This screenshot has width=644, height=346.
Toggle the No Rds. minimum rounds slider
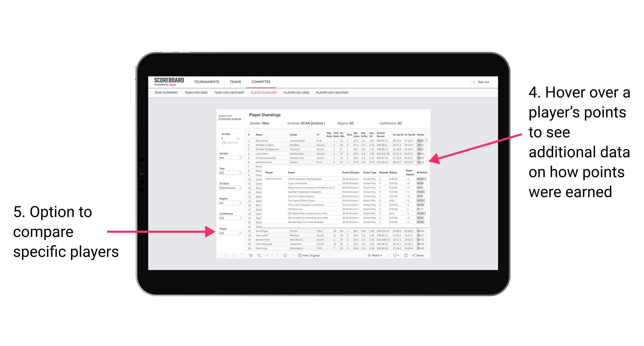point(223,143)
